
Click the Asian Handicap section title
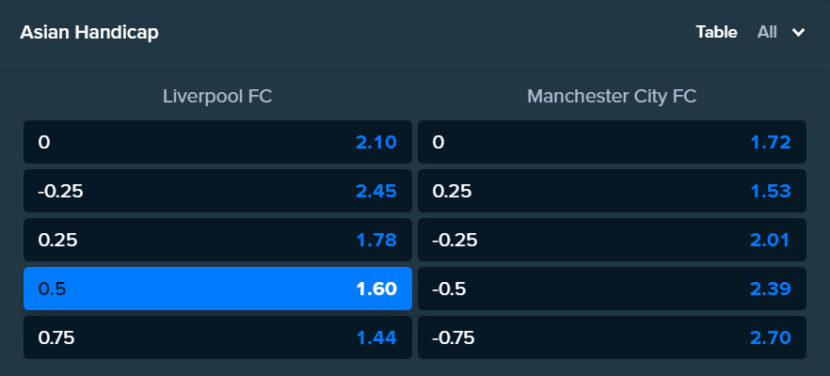coord(89,33)
